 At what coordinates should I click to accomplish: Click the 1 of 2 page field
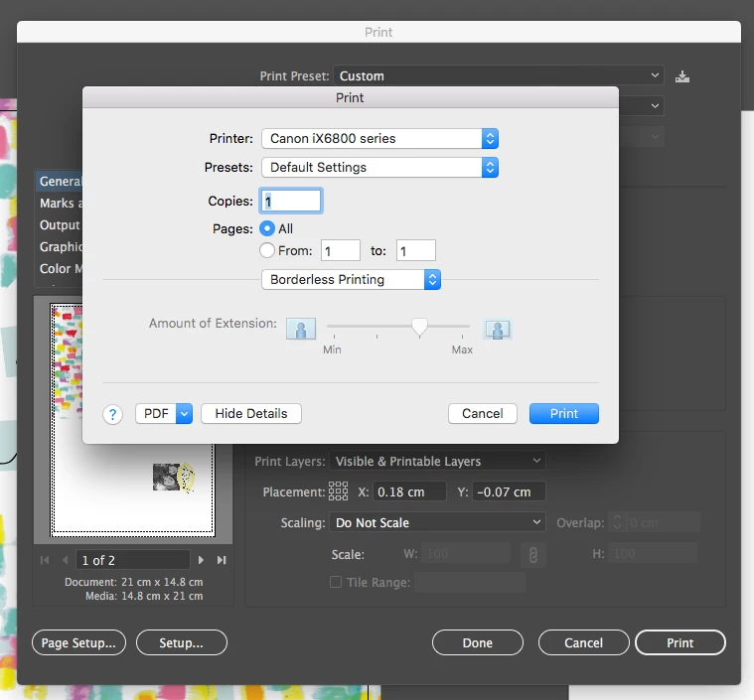tap(133, 560)
